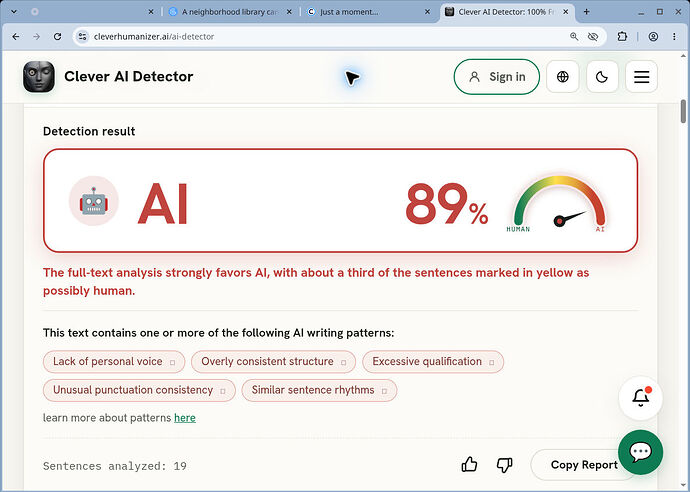Click the robot AI result icon
Image resolution: width=690 pixels, height=492 pixels.
coord(94,201)
